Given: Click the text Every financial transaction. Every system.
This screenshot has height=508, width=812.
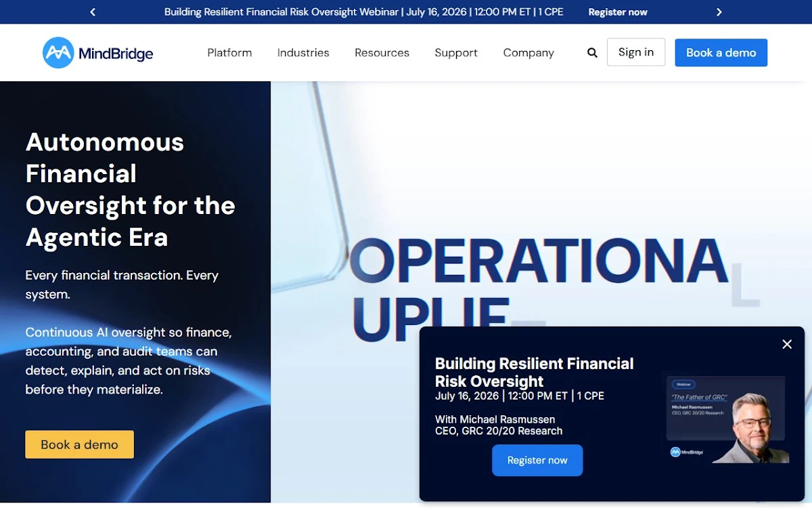Looking at the screenshot, I should 122,284.
